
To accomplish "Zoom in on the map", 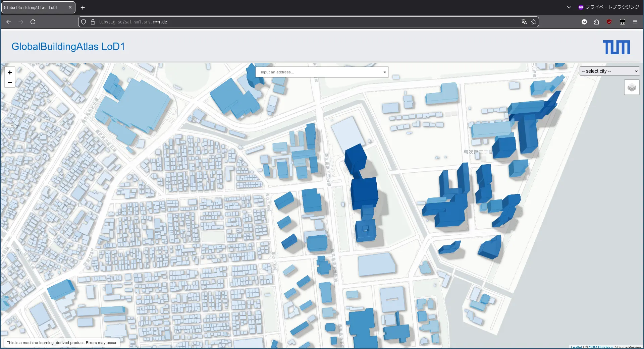I will click(x=10, y=72).
